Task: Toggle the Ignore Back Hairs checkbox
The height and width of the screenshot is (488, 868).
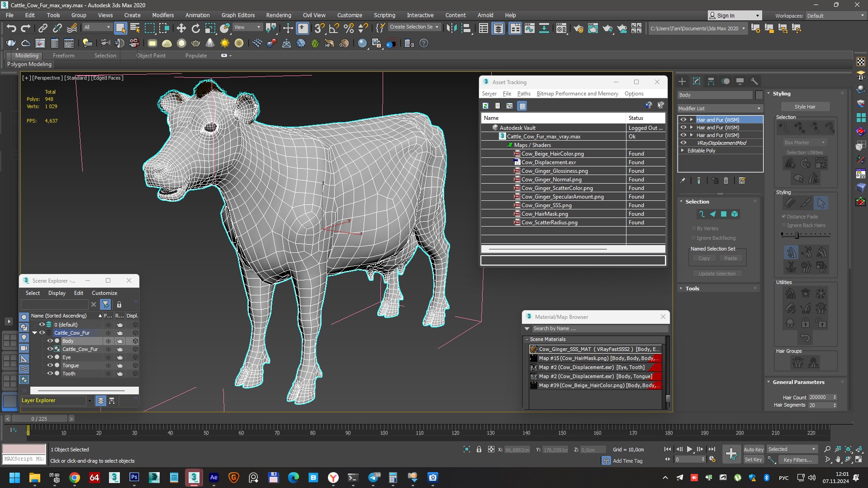Action: 784,225
